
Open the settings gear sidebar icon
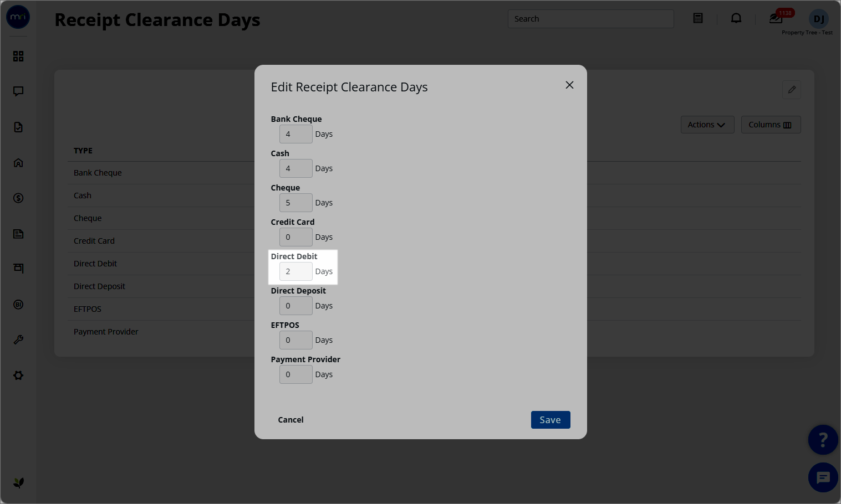[x=18, y=376]
